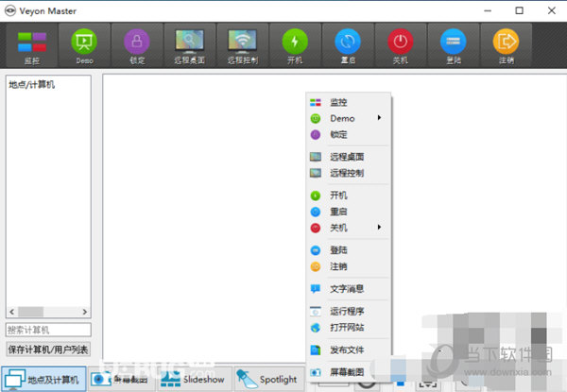Maximize the Veyon Master window

tap(519, 10)
